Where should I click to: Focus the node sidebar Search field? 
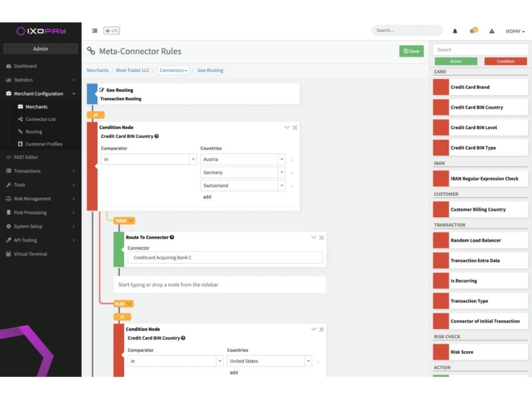point(481,50)
